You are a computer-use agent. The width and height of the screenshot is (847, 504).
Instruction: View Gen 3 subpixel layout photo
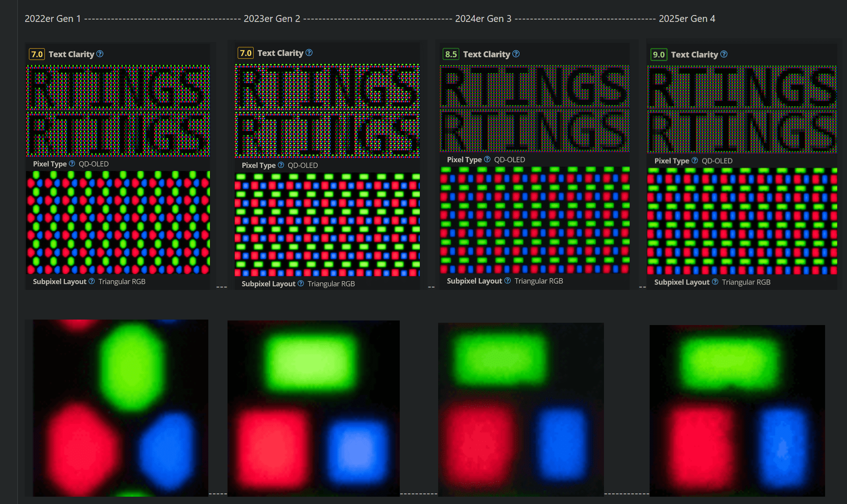click(535, 220)
